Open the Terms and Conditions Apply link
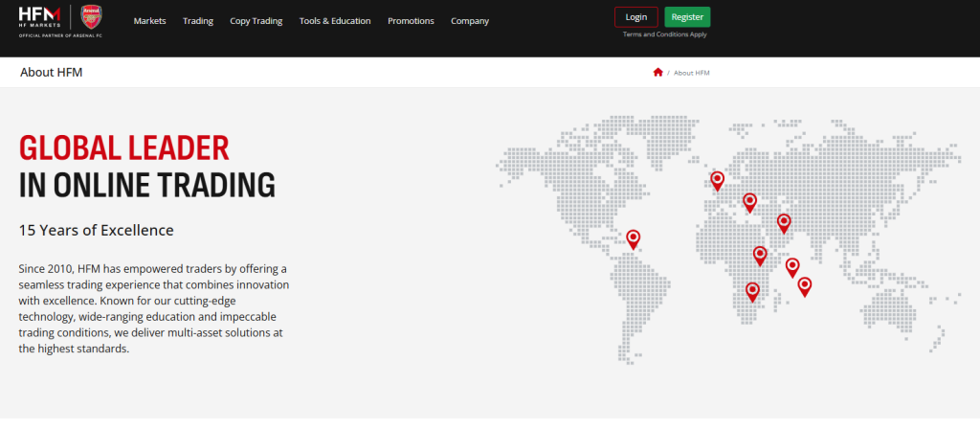This screenshot has height=429, width=980. (x=665, y=34)
